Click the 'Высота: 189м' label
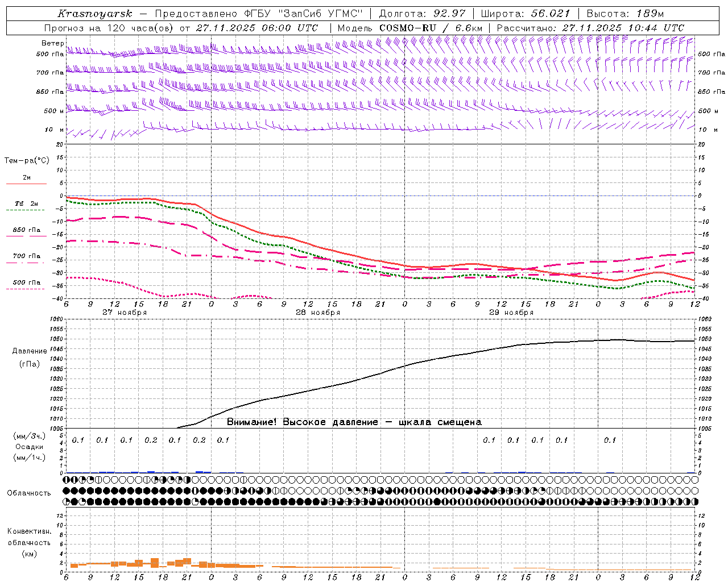Screen dimensions: 728x582 (x=625, y=14)
